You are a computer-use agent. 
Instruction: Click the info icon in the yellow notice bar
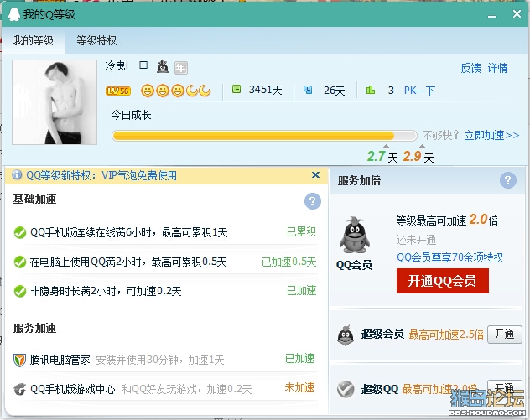pos(17,175)
